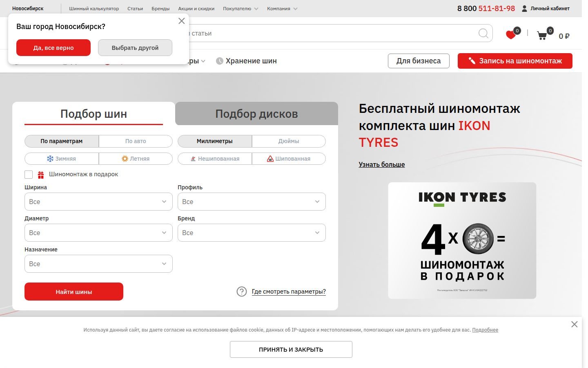Viewport: 588px width, 368px height.
Task: Dismiss the cookie banner with X
Action: pos(574,324)
